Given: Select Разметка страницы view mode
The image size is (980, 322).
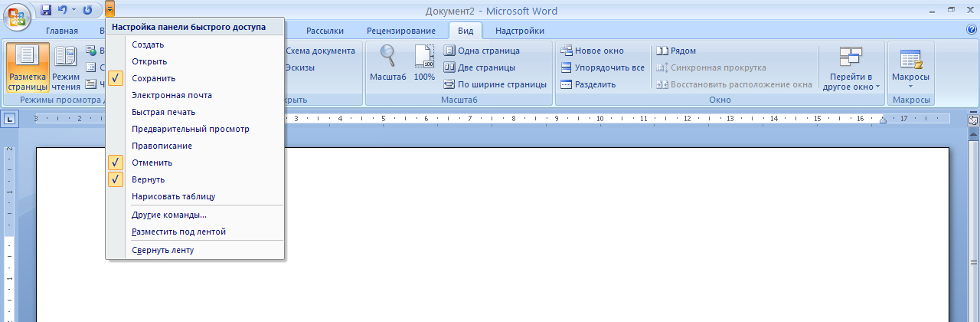Looking at the screenshot, I should [28, 67].
